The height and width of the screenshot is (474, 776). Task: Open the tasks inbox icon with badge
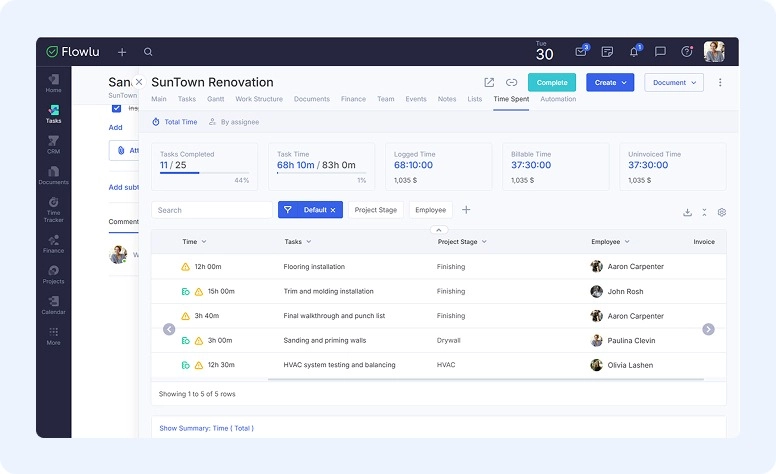582,51
